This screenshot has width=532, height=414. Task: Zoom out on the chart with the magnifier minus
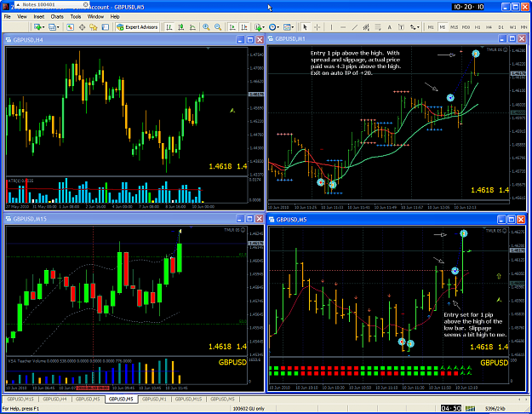click(218, 27)
